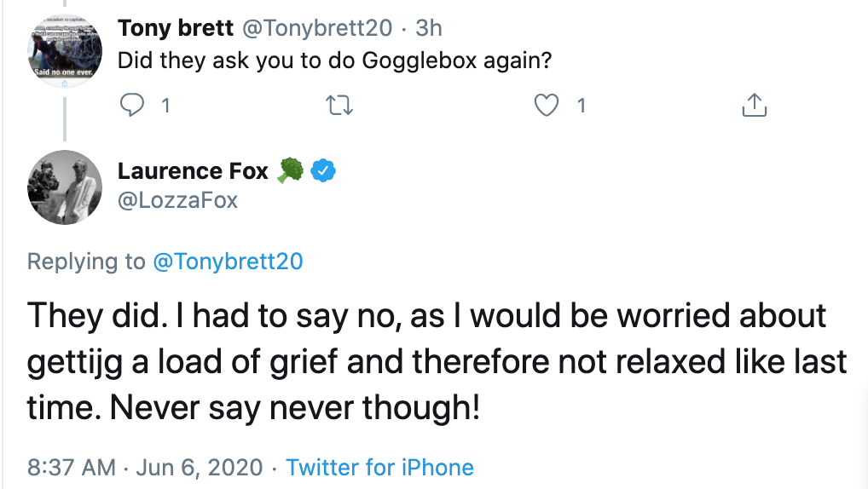
Task: Click the reply icon under Tony brett's tweet
Action: [133, 106]
